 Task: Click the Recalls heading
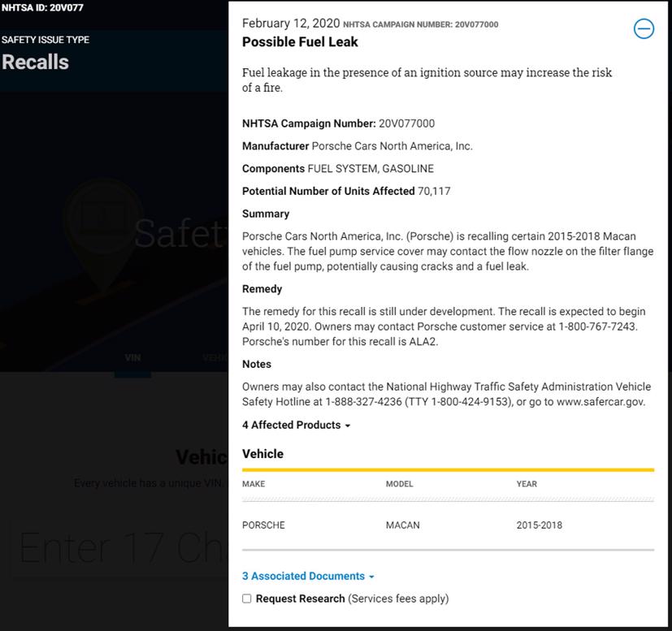point(35,62)
